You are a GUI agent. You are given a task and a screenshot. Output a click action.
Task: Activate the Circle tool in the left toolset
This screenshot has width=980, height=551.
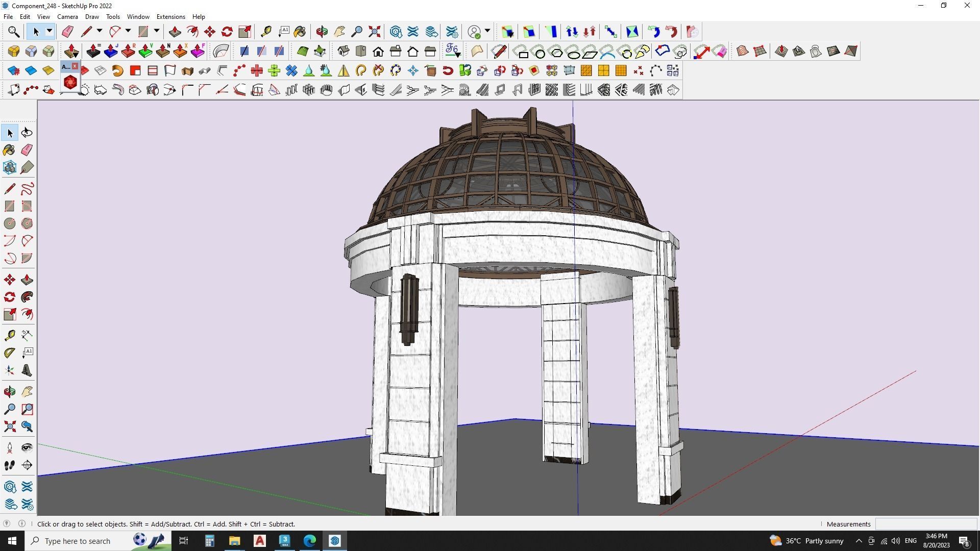click(x=10, y=223)
